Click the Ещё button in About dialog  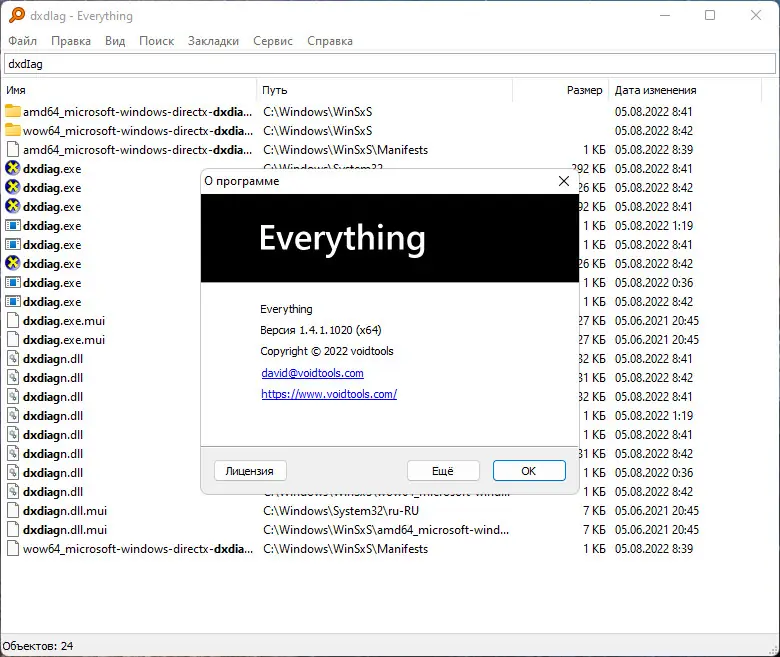443,470
